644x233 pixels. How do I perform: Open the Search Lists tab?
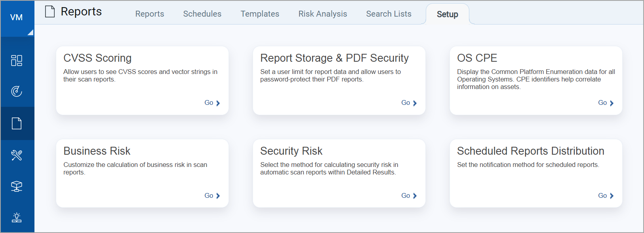tap(389, 13)
